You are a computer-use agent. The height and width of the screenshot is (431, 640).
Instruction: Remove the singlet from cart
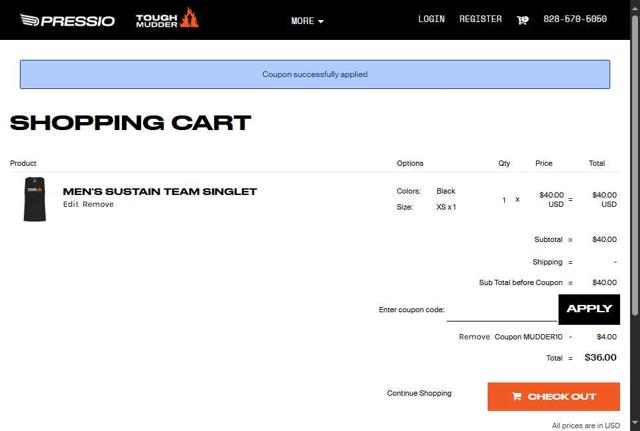pyautogui.click(x=98, y=204)
